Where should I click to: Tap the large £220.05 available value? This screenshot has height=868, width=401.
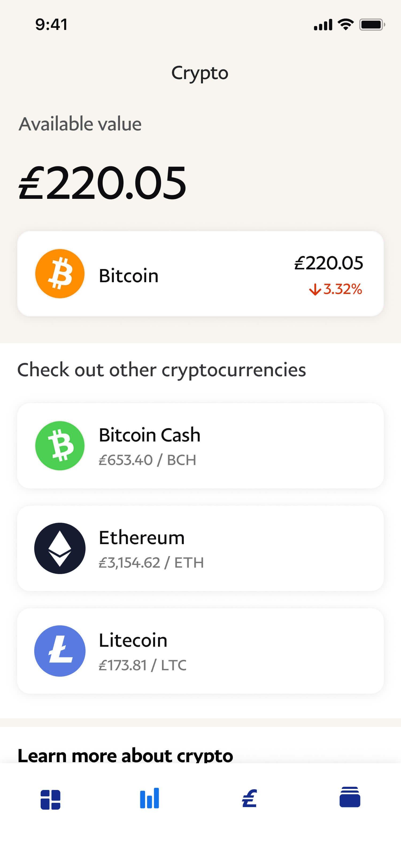(x=102, y=183)
